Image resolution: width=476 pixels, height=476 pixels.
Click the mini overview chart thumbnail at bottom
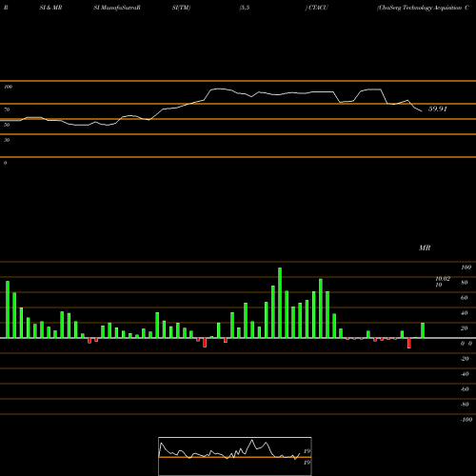(x=235, y=456)
